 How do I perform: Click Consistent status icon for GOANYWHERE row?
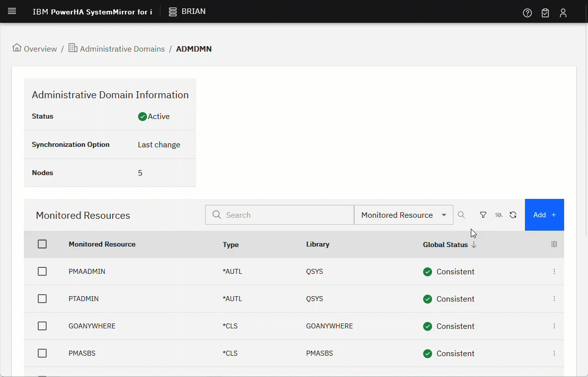(x=428, y=326)
